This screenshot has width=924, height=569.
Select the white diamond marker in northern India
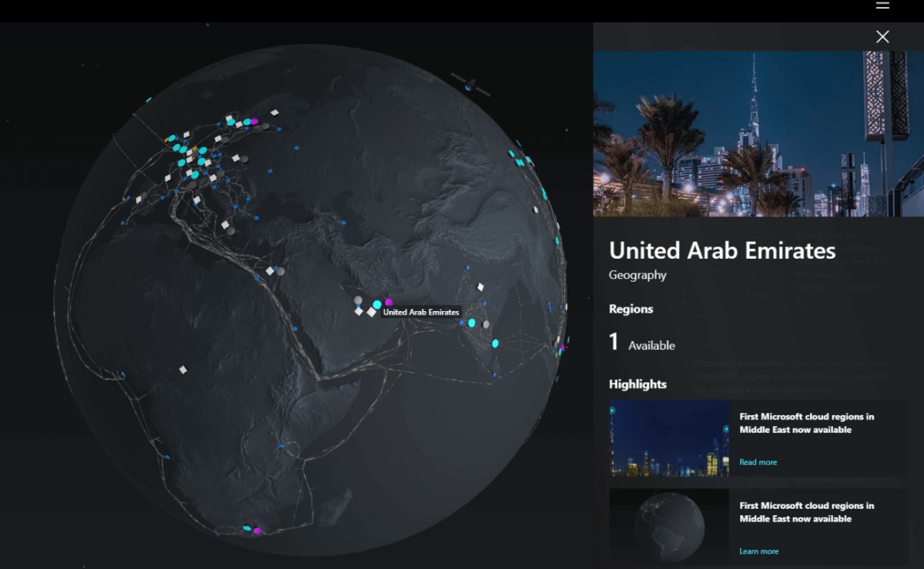tap(480, 286)
